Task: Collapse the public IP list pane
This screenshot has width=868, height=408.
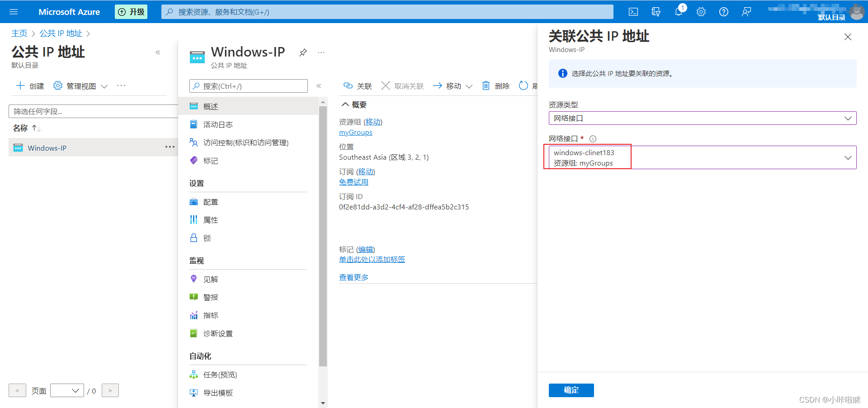Action: [158, 52]
